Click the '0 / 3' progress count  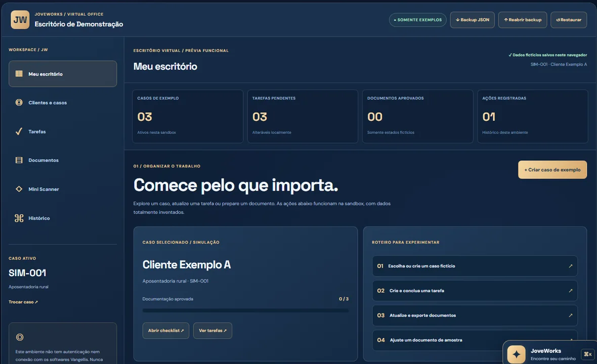coord(344,299)
